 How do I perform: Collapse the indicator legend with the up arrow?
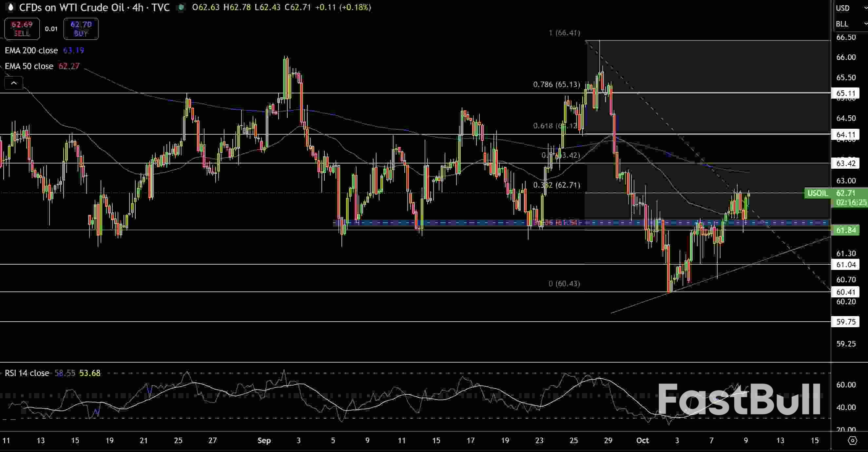pos(13,83)
